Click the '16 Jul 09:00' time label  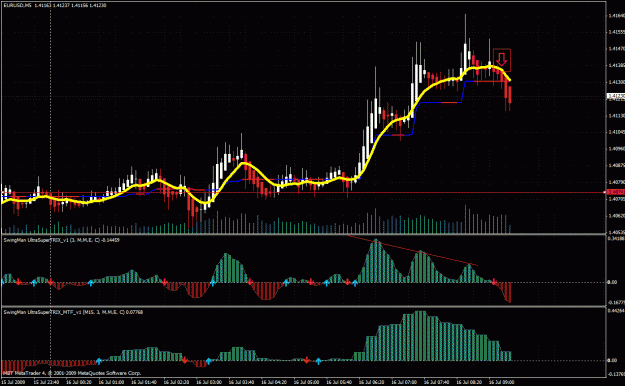501,382
